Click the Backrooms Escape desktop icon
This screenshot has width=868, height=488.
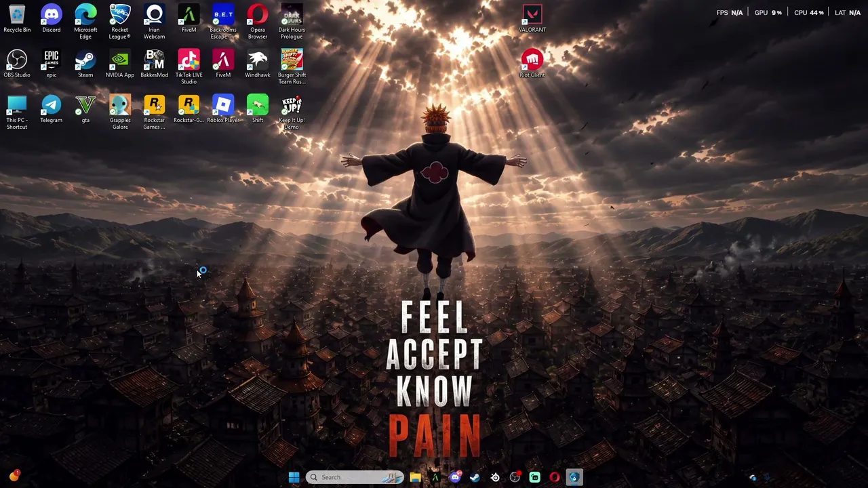pyautogui.click(x=223, y=22)
